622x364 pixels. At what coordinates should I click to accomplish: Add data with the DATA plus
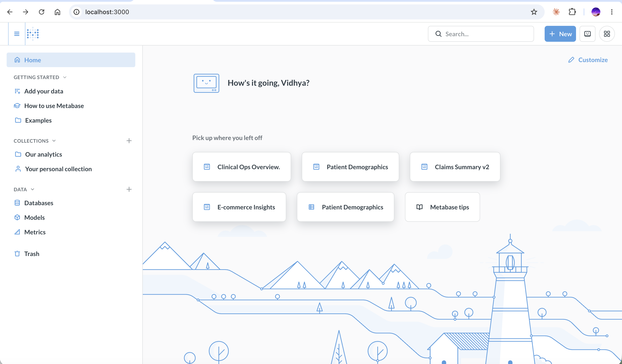129,189
